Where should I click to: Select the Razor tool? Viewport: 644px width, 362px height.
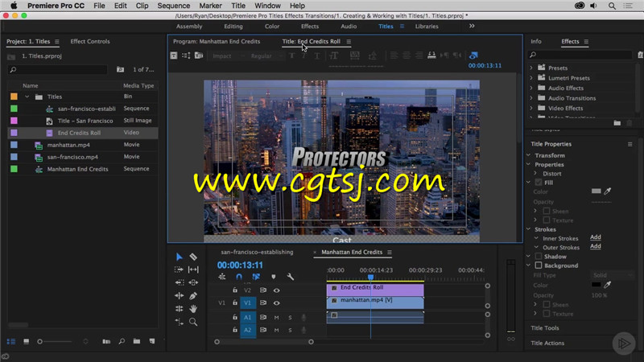(x=193, y=257)
